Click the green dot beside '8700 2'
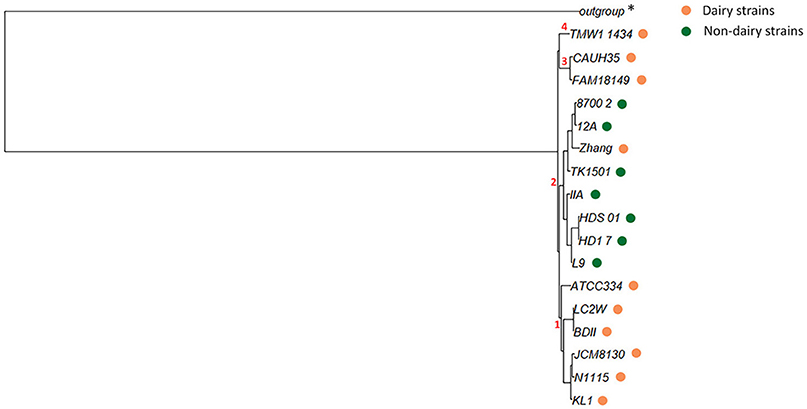 click(622, 104)
